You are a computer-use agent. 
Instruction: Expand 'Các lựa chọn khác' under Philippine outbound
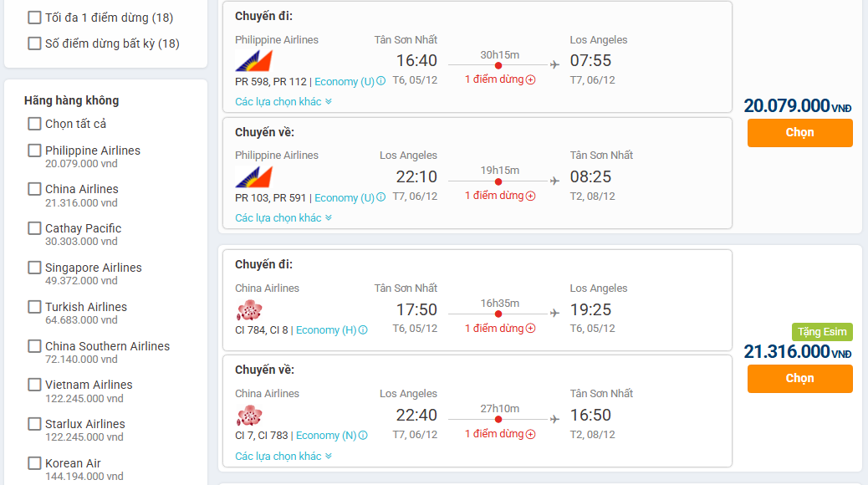(x=283, y=102)
